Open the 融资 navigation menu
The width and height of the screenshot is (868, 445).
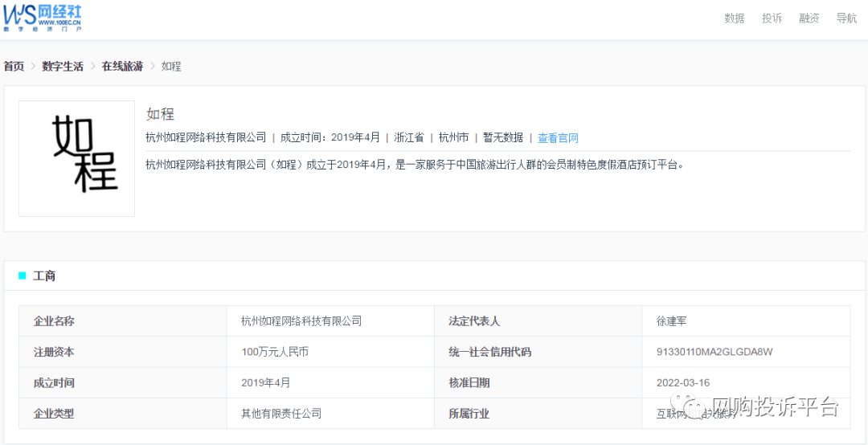809,18
